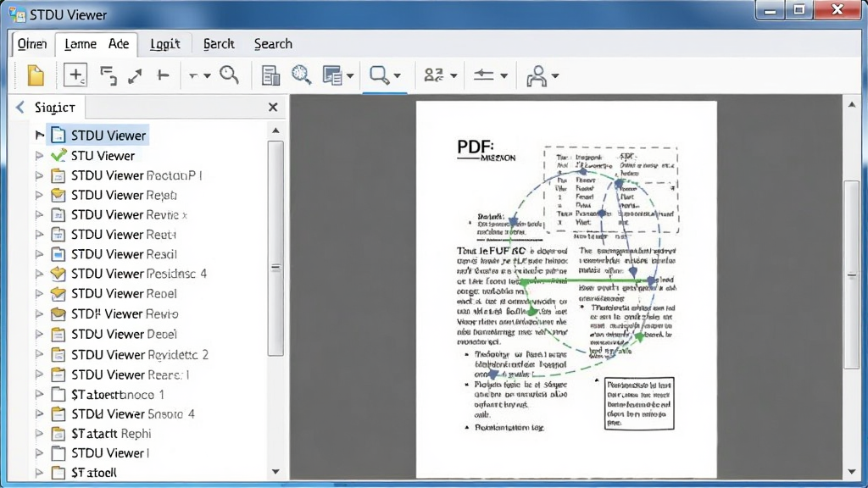Click the horizontal arrows alignment icon
Viewport: 868px width, 488px height.
(x=483, y=75)
